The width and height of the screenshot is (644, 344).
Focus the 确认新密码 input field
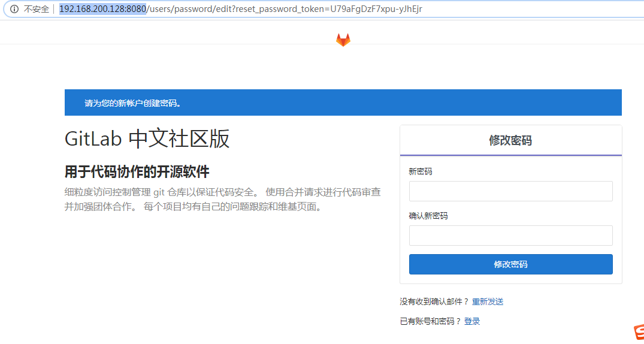[510, 236]
